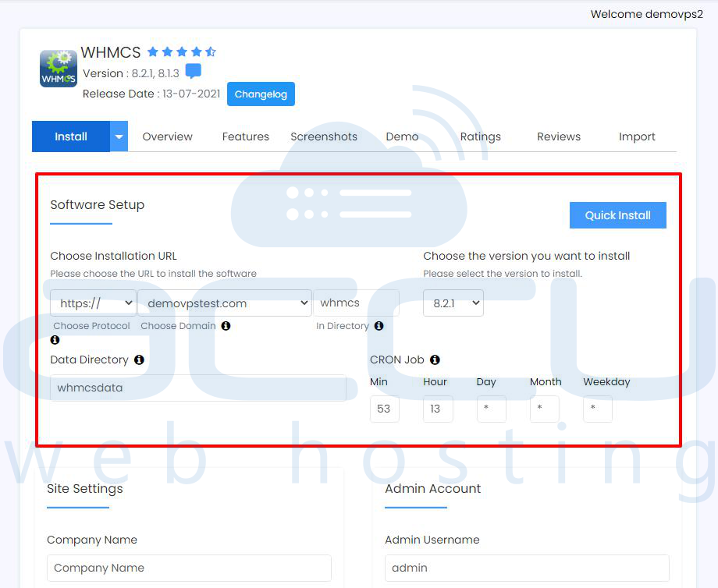Switch to the Features tab
The height and width of the screenshot is (588, 718).
click(245, 136)
